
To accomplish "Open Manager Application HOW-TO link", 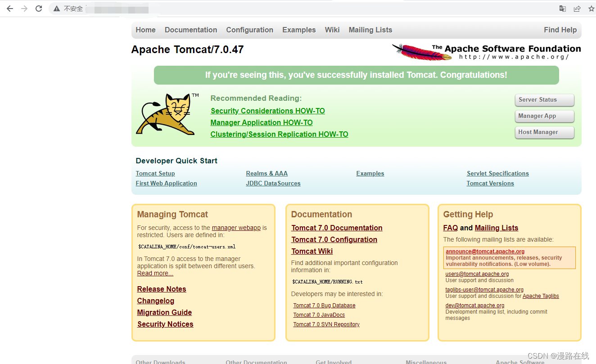I will 262,122.
